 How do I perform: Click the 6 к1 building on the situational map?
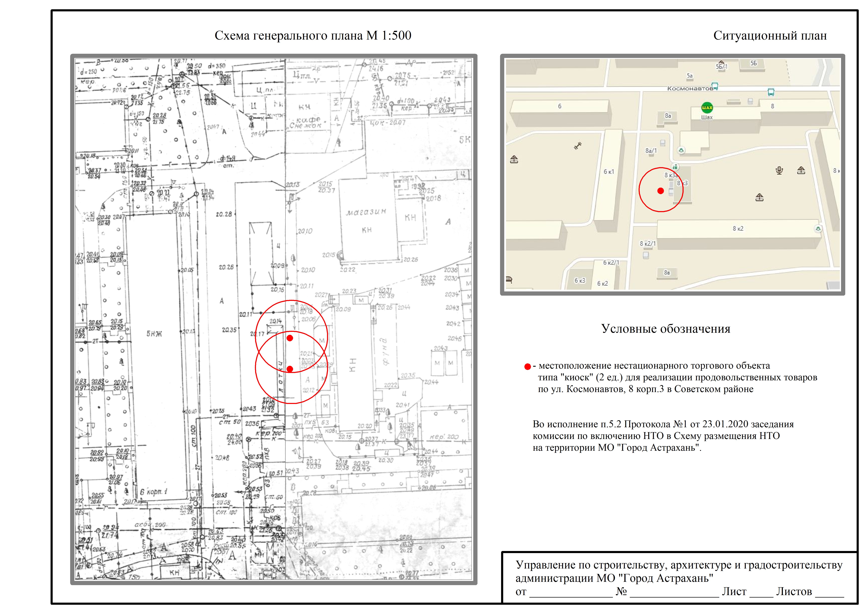click(609, 172)
